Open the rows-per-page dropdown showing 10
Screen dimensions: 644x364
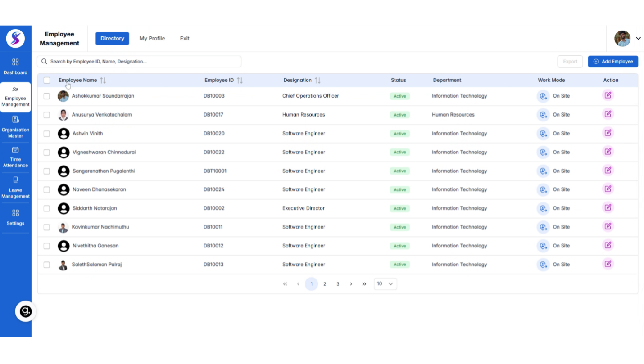pyautogui.click(x=385, y=283)
